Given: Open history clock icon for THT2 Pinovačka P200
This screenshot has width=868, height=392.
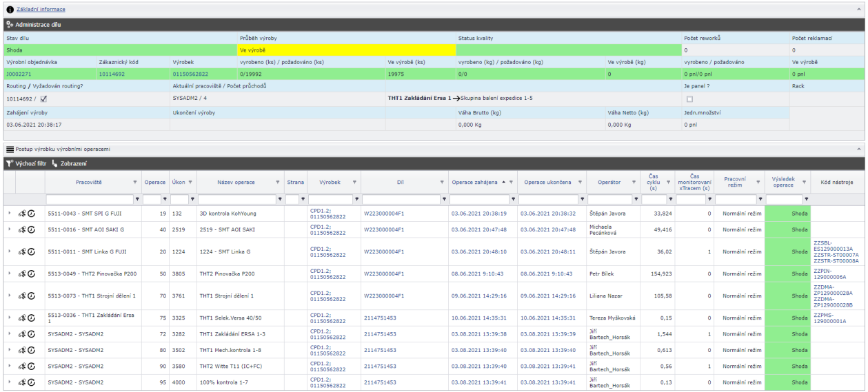Looking at the screenshot, I should click(x=32, y=274).
